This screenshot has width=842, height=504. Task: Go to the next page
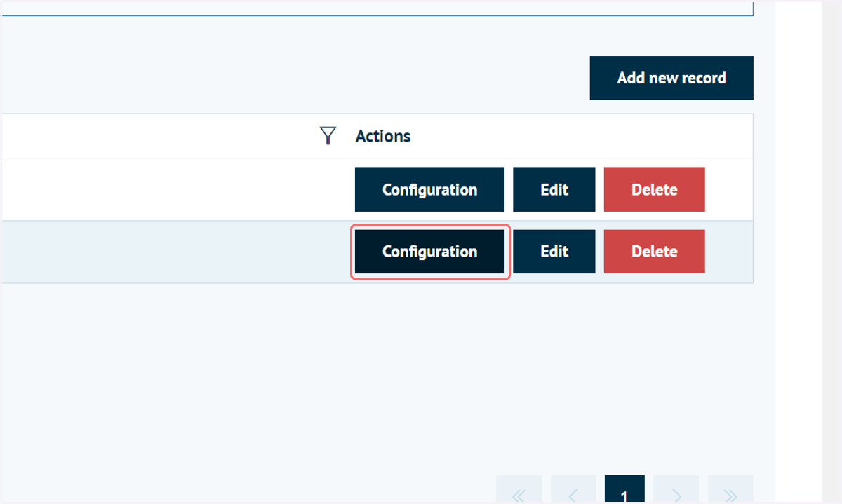[676, 490]
